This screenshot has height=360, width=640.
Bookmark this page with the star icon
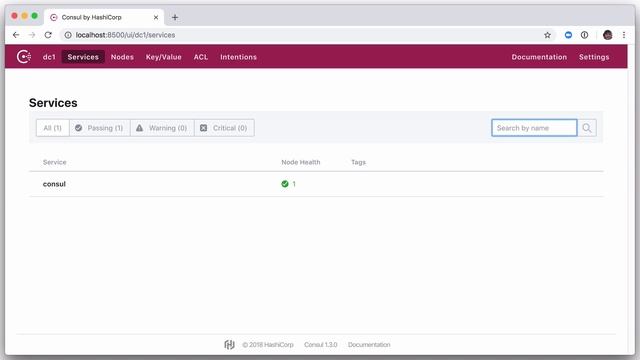[x=547, y=35]
